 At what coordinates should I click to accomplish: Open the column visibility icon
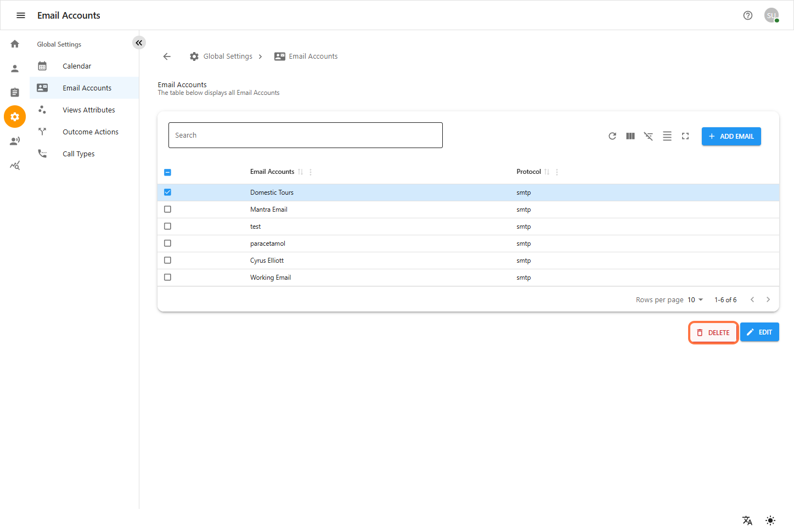tap(630, 136)
